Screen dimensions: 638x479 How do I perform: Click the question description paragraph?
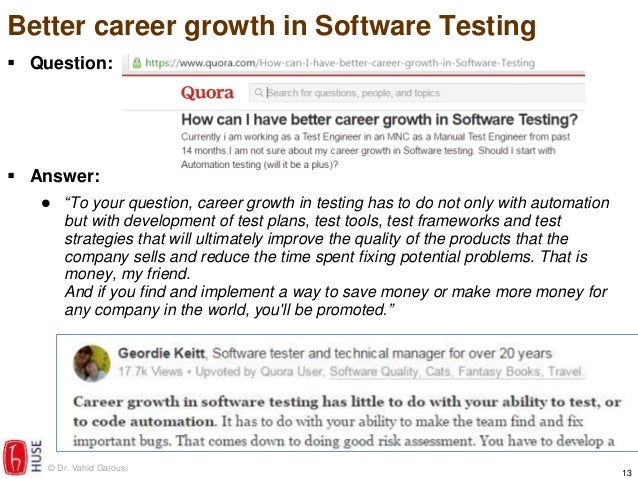click(x=375, y=151)
